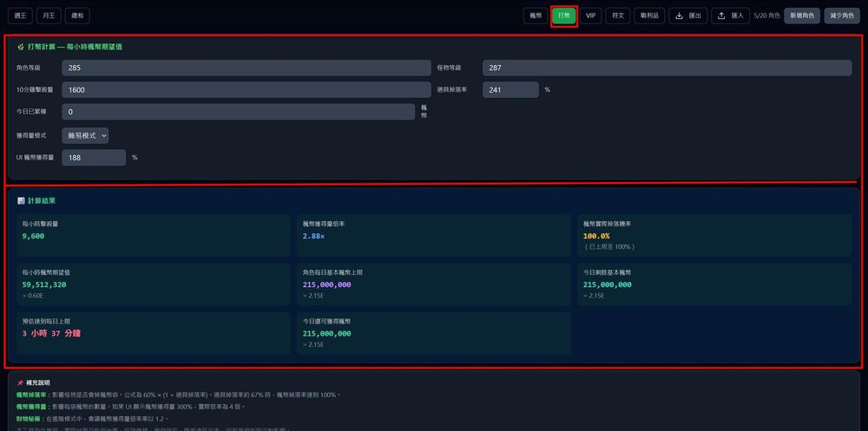868x431 pixels.
Task: Click the 今日還可獲得楓幣 label
Action: point(326,322)
